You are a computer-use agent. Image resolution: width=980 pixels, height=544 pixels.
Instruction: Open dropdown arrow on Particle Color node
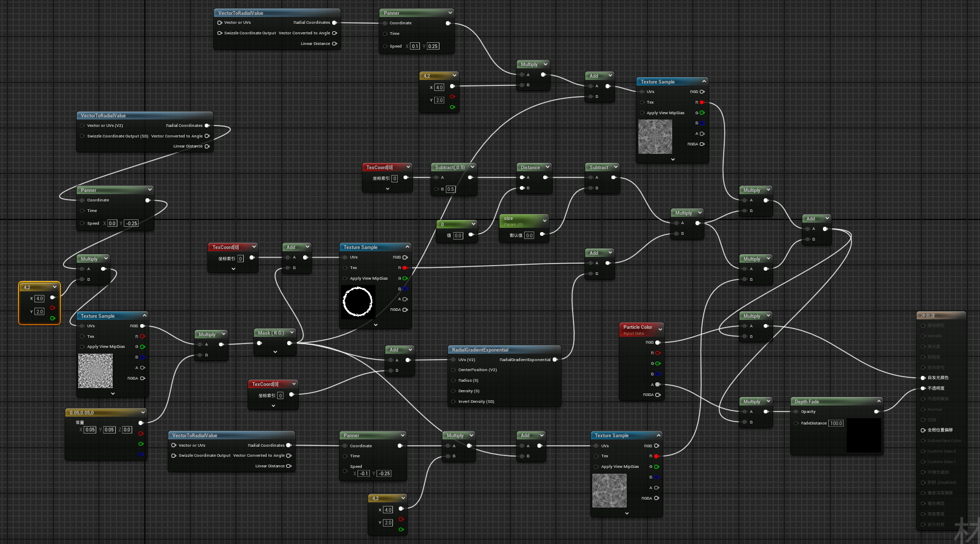660,329
